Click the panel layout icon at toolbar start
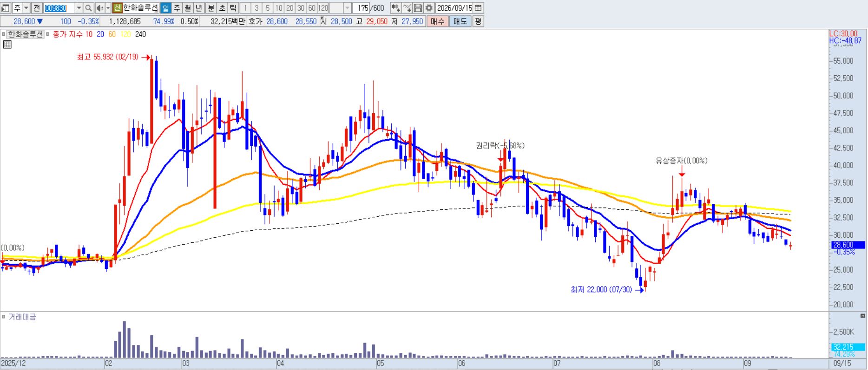Screen dimensions: 868x370 (x=6, y=8)
